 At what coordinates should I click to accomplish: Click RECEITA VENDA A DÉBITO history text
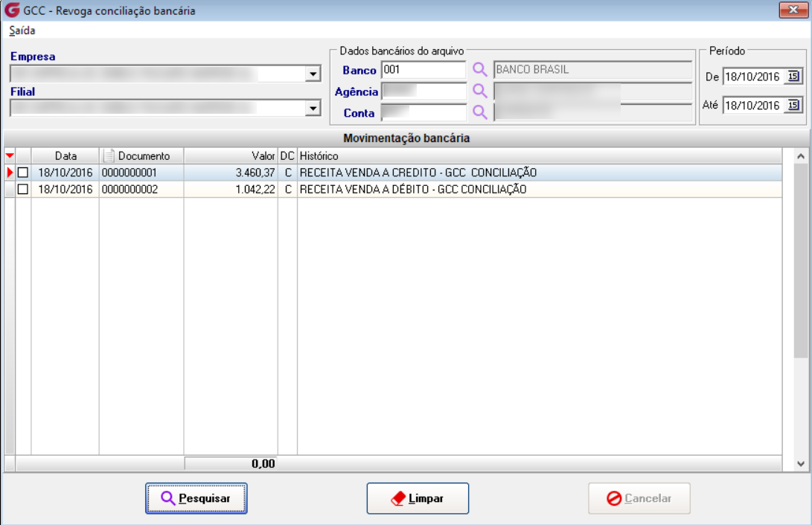click(x=413, y=190)
